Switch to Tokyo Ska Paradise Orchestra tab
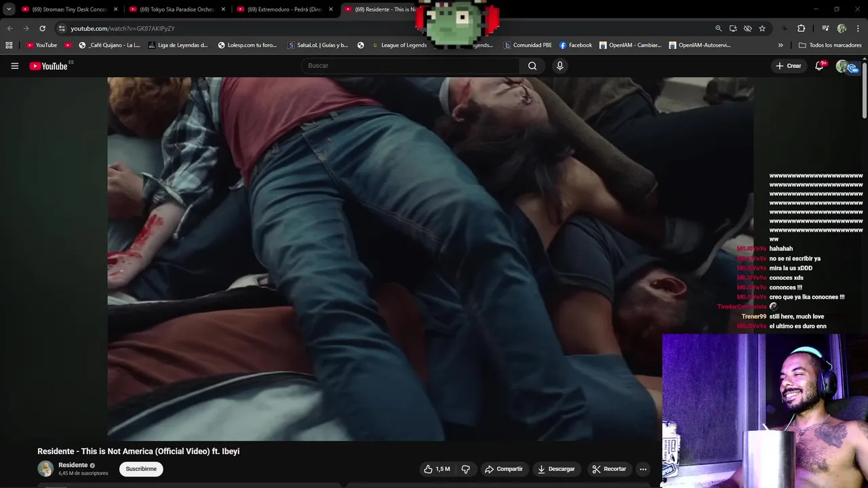The height and width of the screenshot is (488, 868). click(x=178, y=9)
